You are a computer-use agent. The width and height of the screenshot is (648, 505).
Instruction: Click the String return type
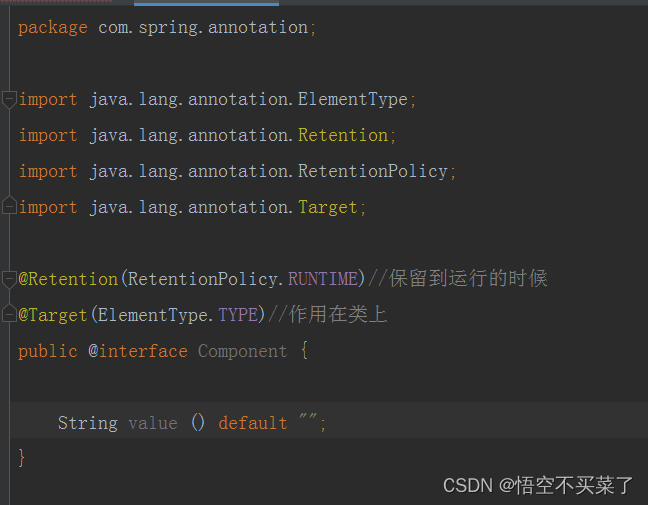88,423
